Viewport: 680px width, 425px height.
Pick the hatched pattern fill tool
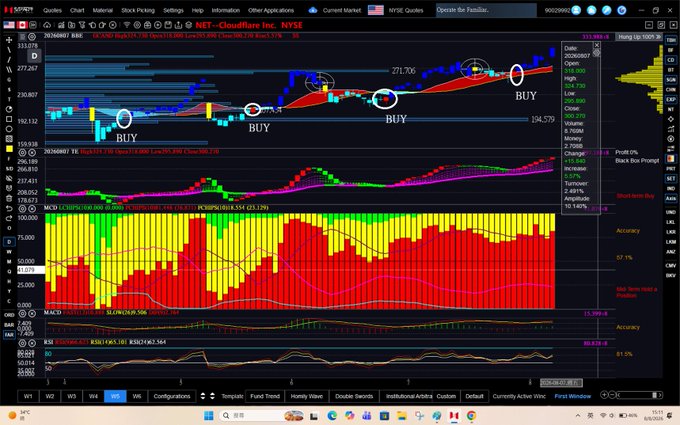point(9,139)
